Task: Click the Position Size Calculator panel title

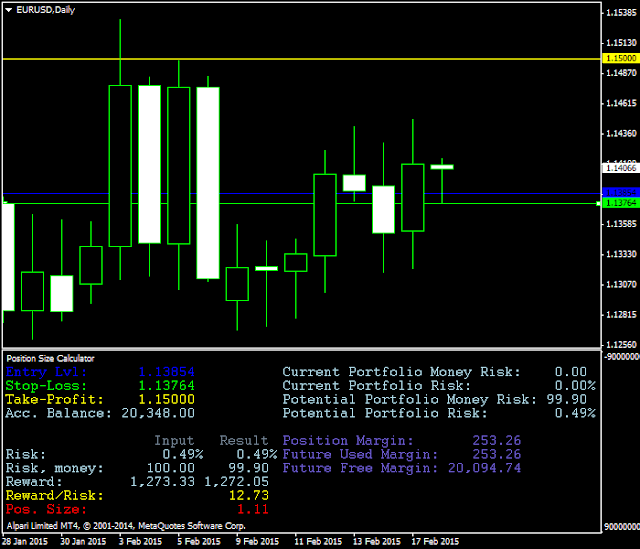Action: click(x=50, y=358)
